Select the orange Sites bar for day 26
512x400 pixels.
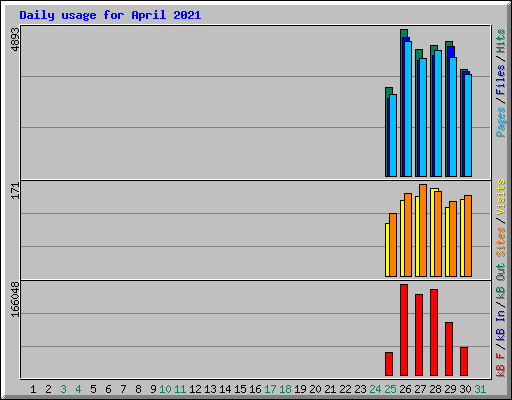(x=408, y=235)
